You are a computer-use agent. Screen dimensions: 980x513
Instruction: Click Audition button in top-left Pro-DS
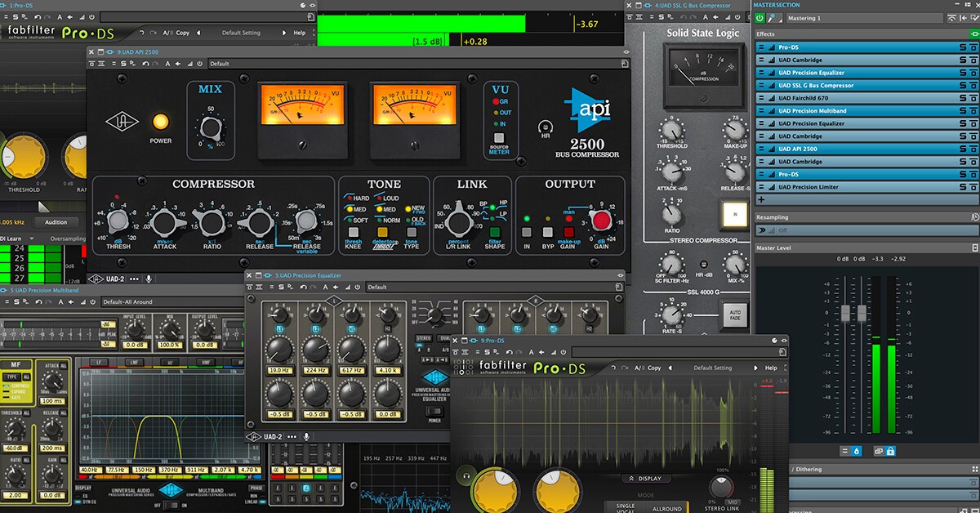pos(56,222)
